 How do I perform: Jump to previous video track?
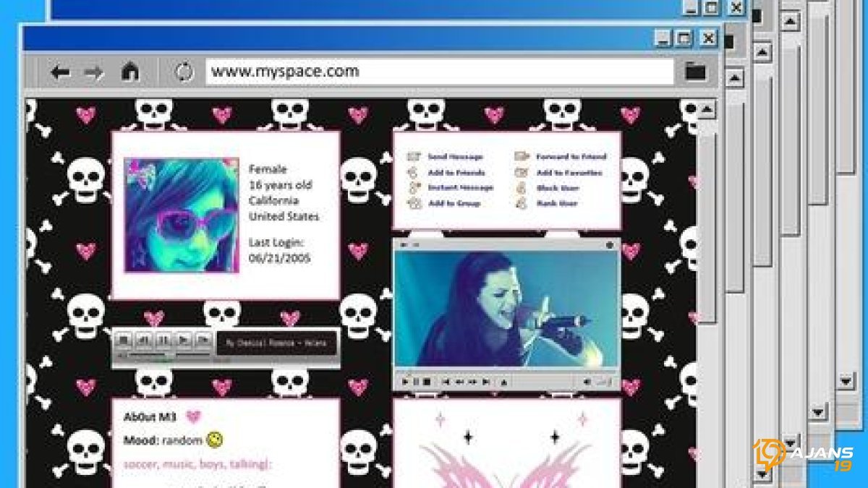click(x=446, y=381)
